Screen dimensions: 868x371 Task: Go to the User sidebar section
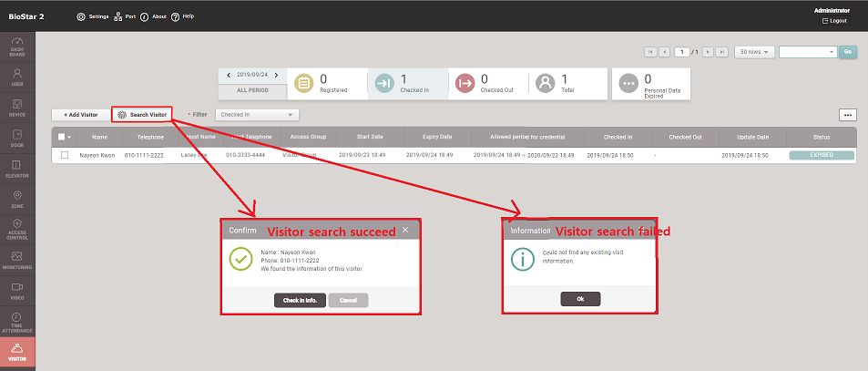pos(17,77)
